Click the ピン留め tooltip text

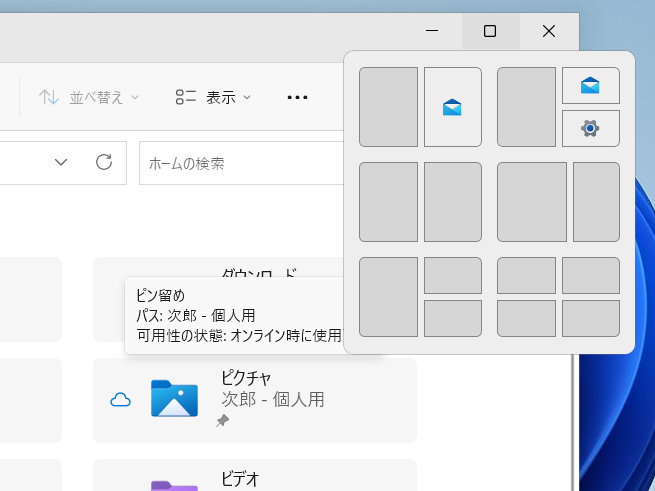pos(160,295)
